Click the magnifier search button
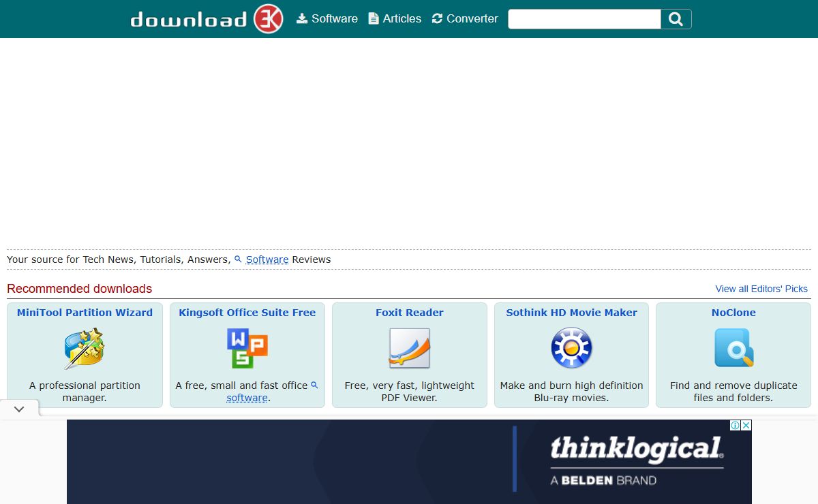Viewport: 818px width, 504px height. 676,19
